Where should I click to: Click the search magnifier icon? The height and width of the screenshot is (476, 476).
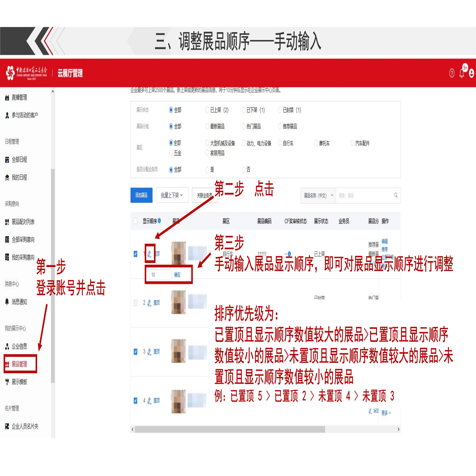click(x=396, y=195)
